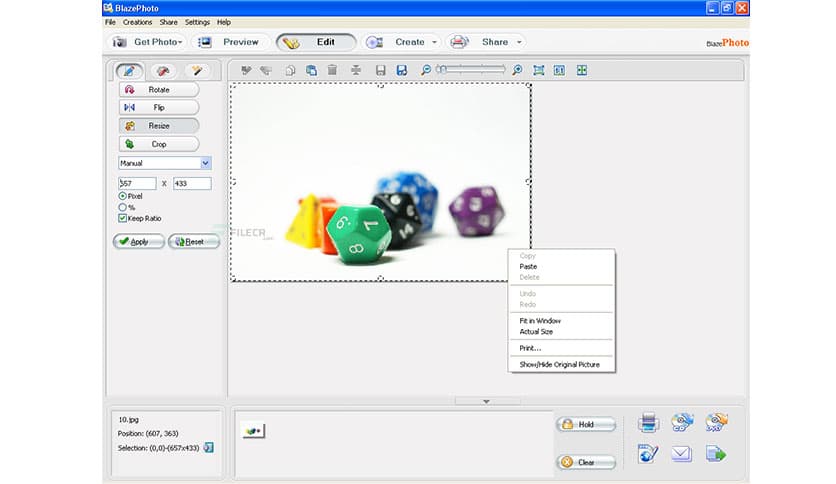Screen dimensions: 836x484
Task: Click the email envelope icon
Action: [681, 454]
